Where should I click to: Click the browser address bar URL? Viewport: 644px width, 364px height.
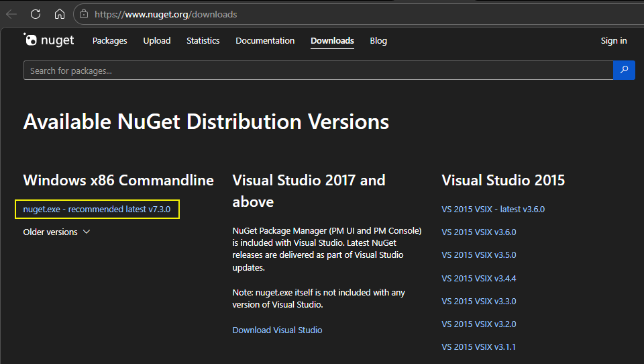[166, 14]
